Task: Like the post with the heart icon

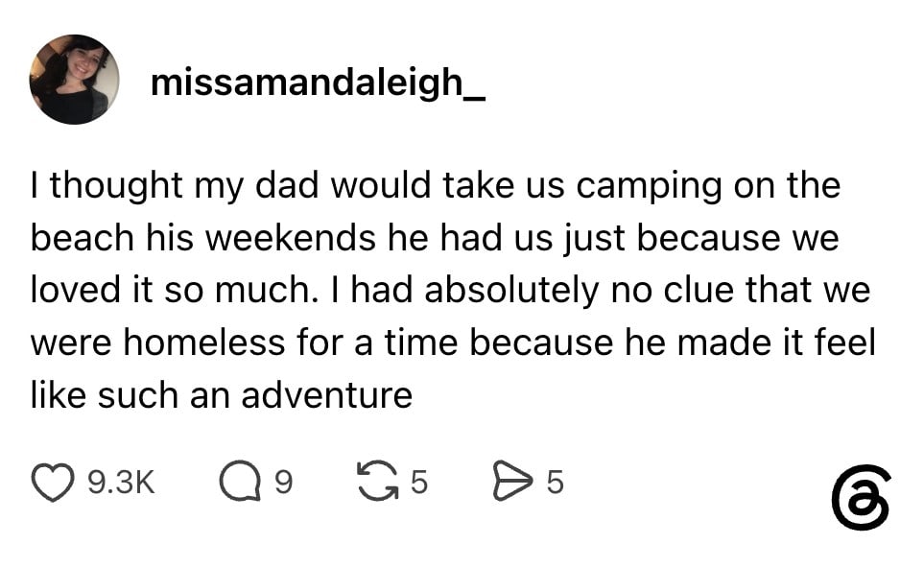Action: tap(53, 483)
